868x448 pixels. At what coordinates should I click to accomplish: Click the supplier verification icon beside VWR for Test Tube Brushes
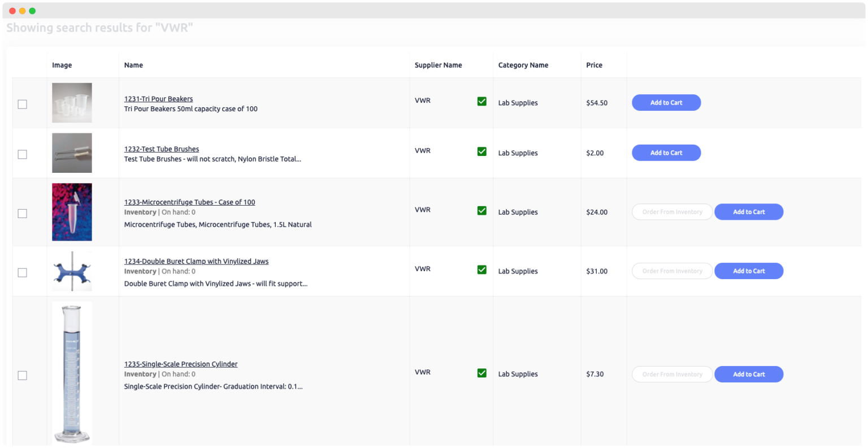481,151
